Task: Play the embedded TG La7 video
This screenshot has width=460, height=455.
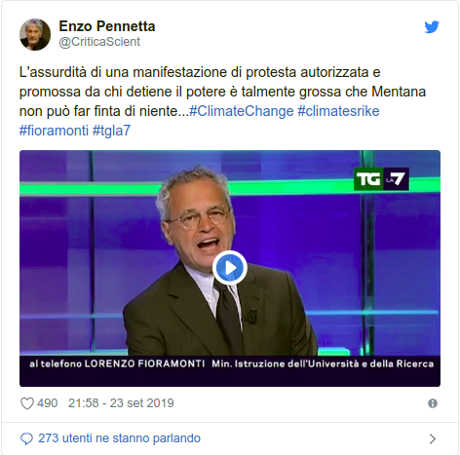Action: click(230, 268)
